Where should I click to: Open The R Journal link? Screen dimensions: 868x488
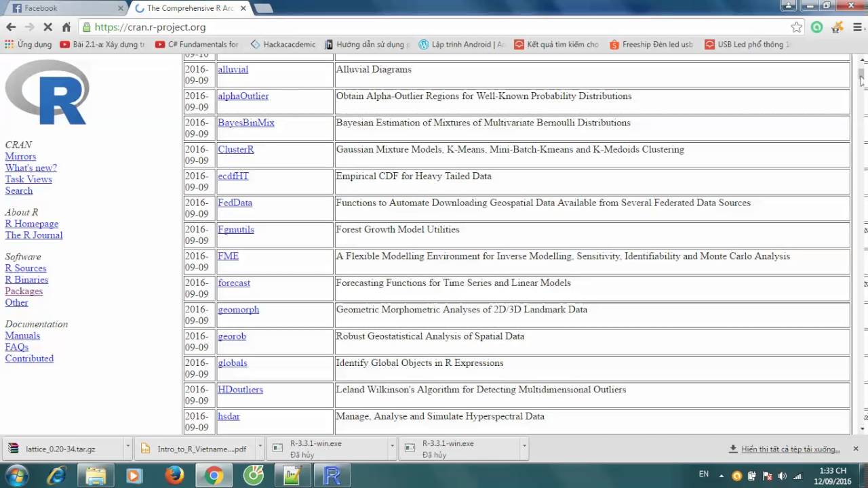[x=34, y=235]
